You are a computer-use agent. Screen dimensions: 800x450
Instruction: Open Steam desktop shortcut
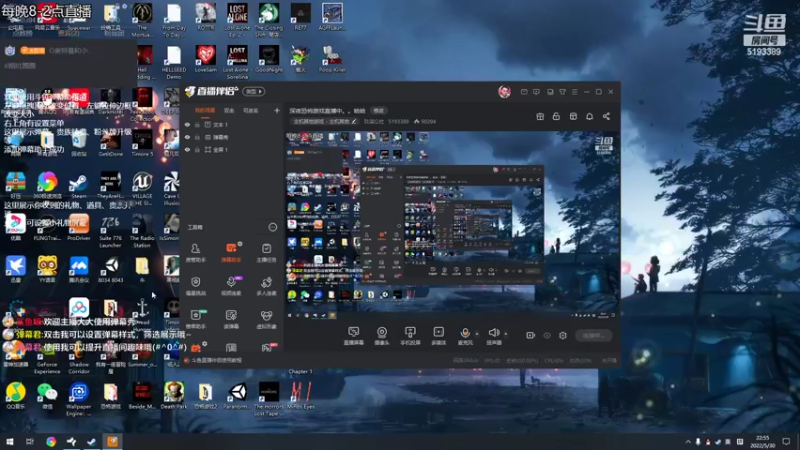click(79, 186)
